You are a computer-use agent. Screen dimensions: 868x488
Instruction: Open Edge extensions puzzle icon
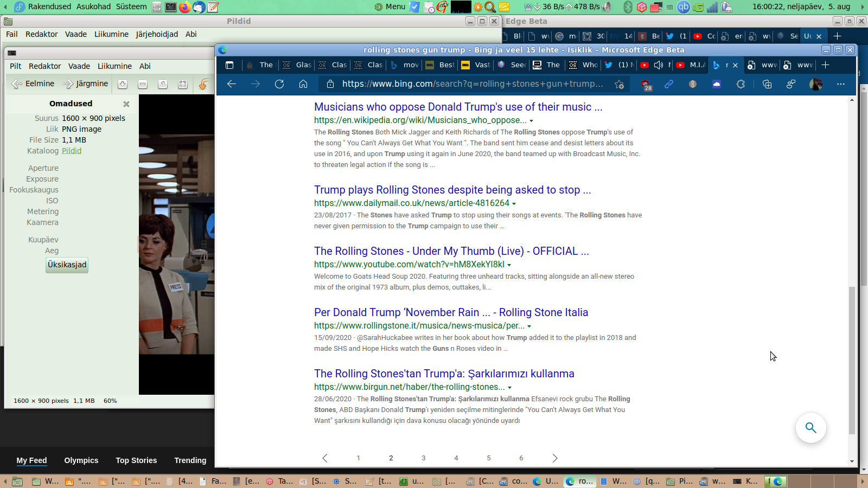(741, 84)
